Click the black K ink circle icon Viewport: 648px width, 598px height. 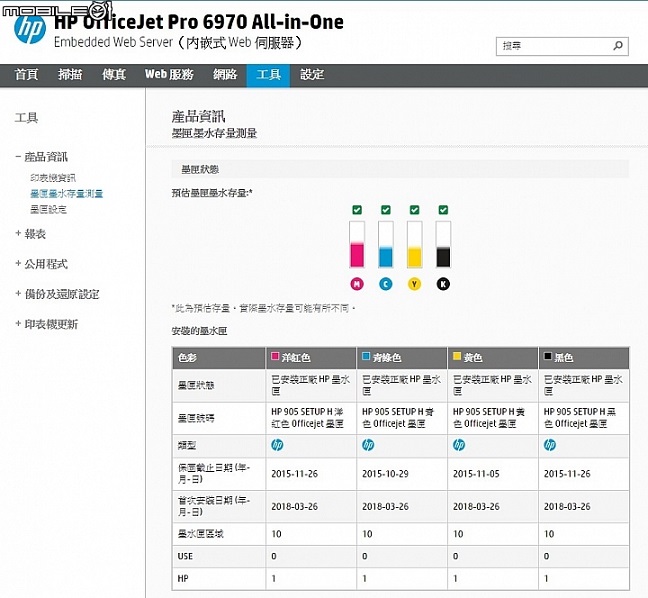click(443, 284)
